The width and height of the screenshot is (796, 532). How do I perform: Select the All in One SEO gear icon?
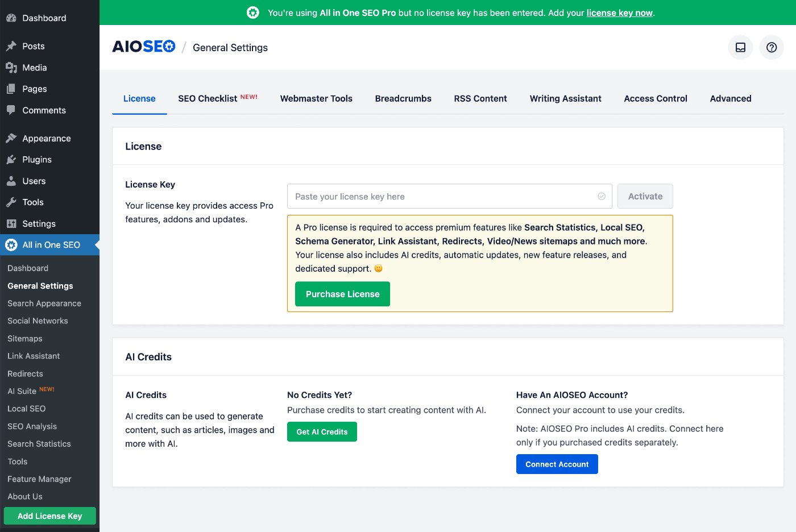click(x=11, y=245)
